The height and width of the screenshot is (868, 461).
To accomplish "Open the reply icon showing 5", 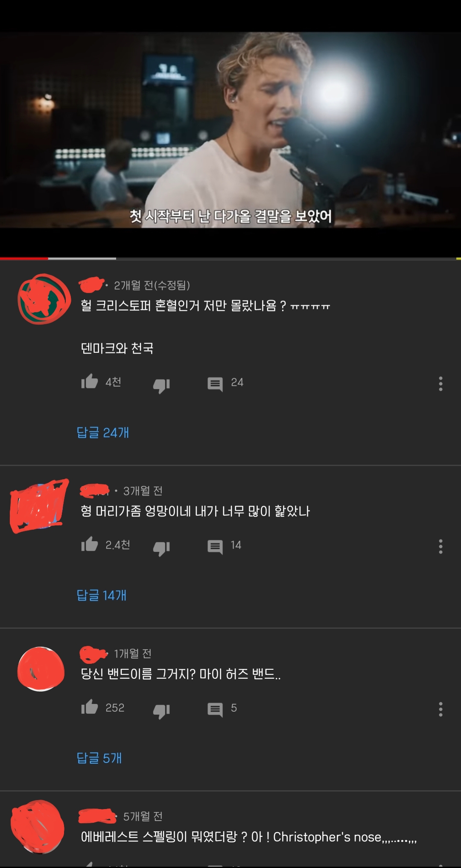I will tap(215, 710).
